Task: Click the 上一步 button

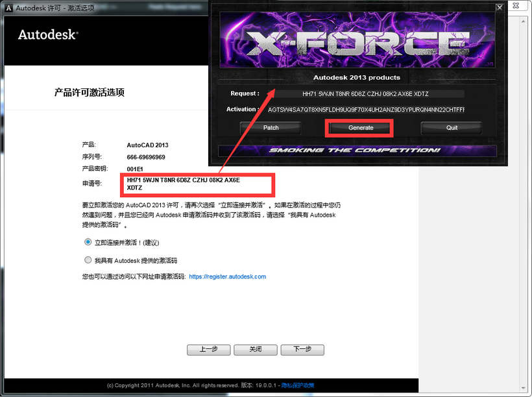Action: coord(208,350)
